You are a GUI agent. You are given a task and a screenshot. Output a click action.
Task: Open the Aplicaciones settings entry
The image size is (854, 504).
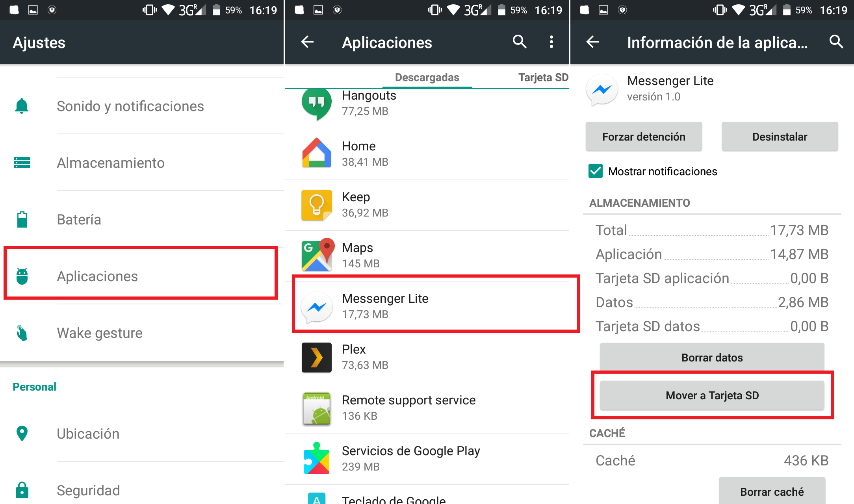(x=142, y=276)
